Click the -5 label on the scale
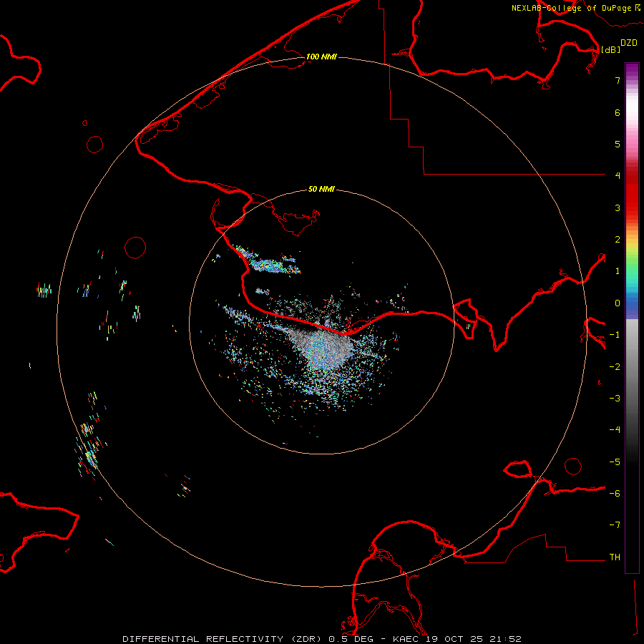 point(615,462)
